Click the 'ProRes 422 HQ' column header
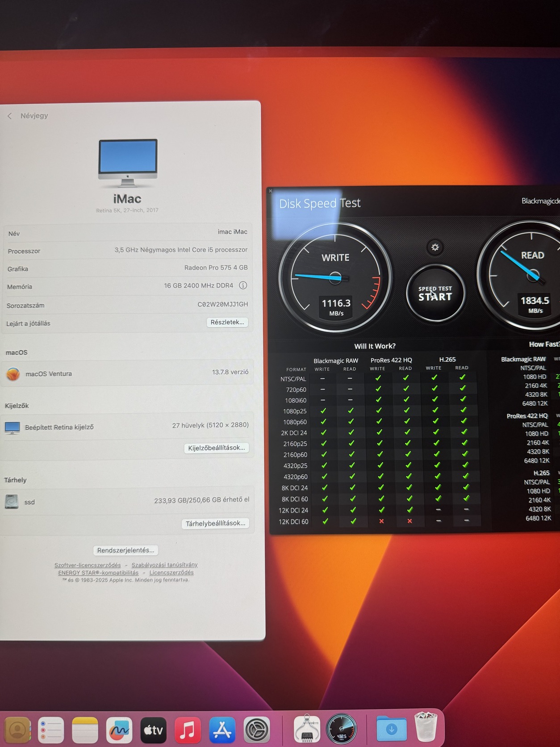Image resolution: width=560 pixels, height=747 pixels. 391,360
